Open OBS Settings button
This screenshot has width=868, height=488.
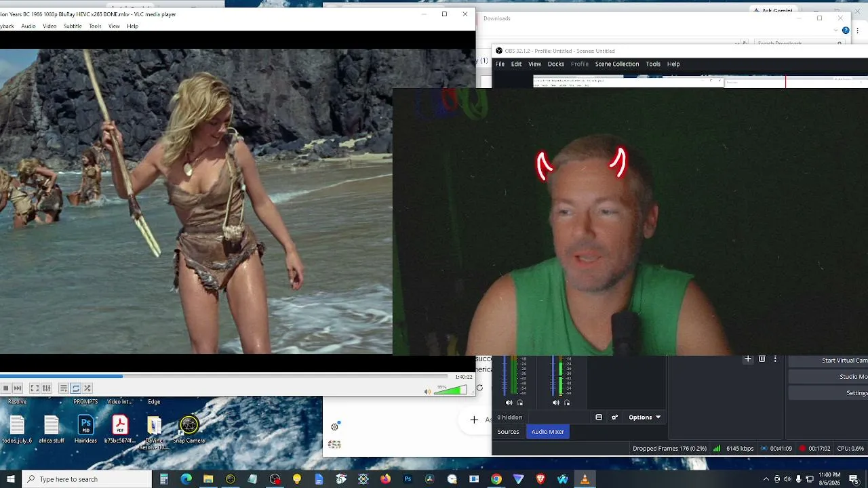[828, 393]
